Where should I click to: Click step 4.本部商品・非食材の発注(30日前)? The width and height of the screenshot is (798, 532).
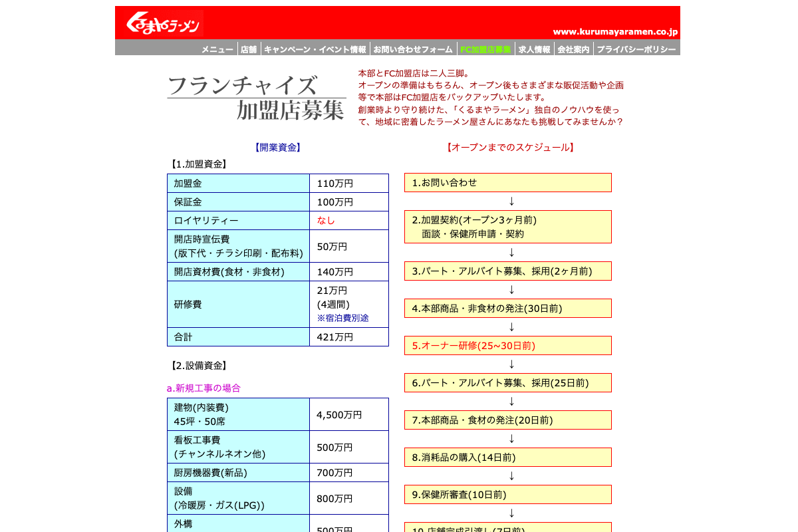tap(508, 309)
